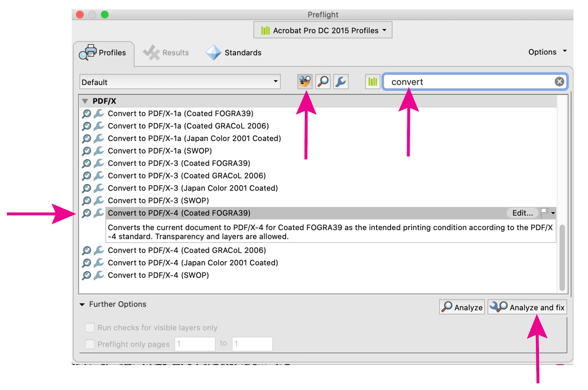Click wrench icon of PDF/X-4 (SWOP)

tap(98, 275)
